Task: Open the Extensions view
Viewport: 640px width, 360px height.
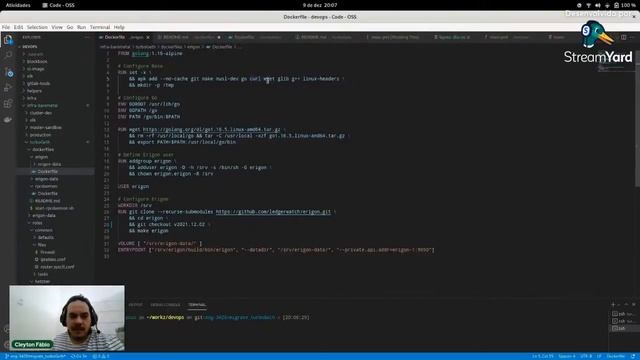Action: point(8,103)
